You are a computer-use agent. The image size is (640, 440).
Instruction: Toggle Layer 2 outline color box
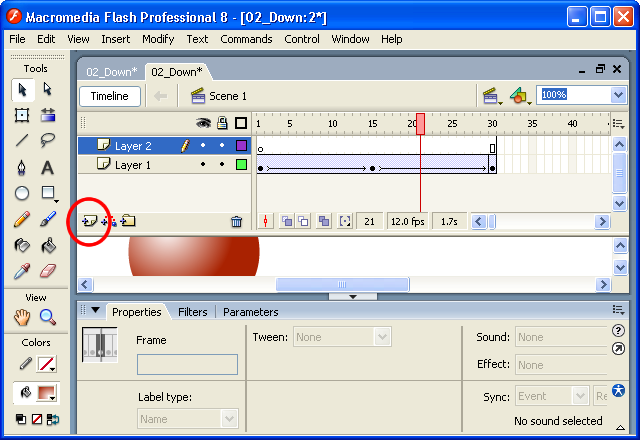[x=241, y=146]
